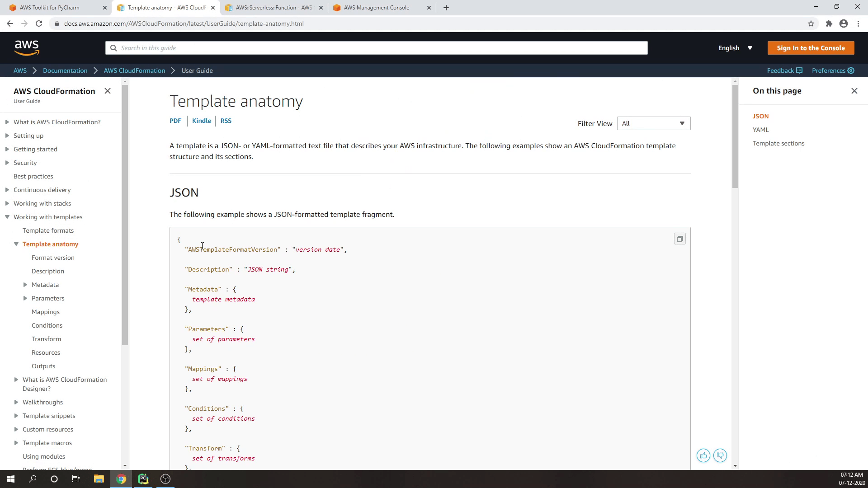This screenshot has width=868, height=488.
Task: Click the browser address bar URL
Action: point(184,23)
